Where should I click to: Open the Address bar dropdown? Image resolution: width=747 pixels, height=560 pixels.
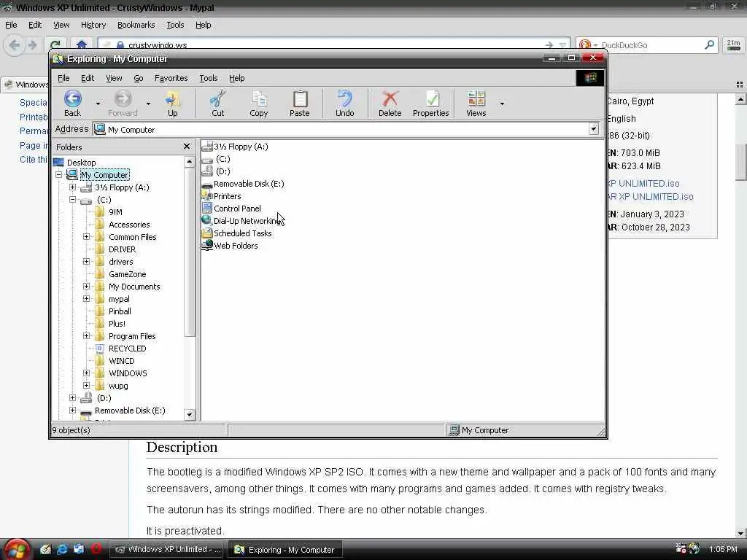594,129
